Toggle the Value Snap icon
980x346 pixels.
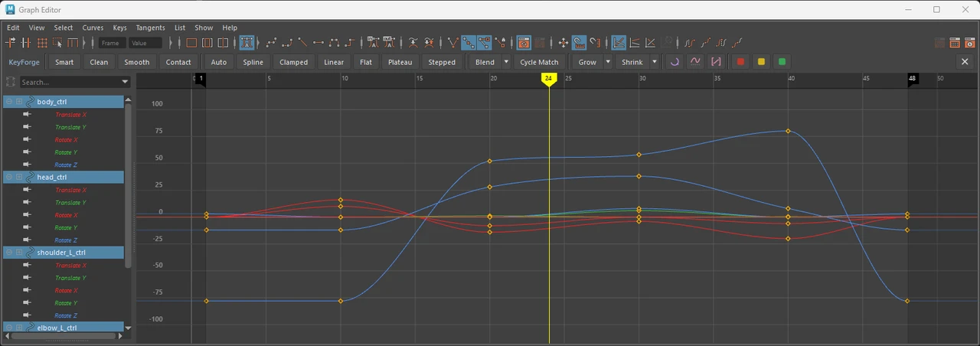click(x=594, y=43)
